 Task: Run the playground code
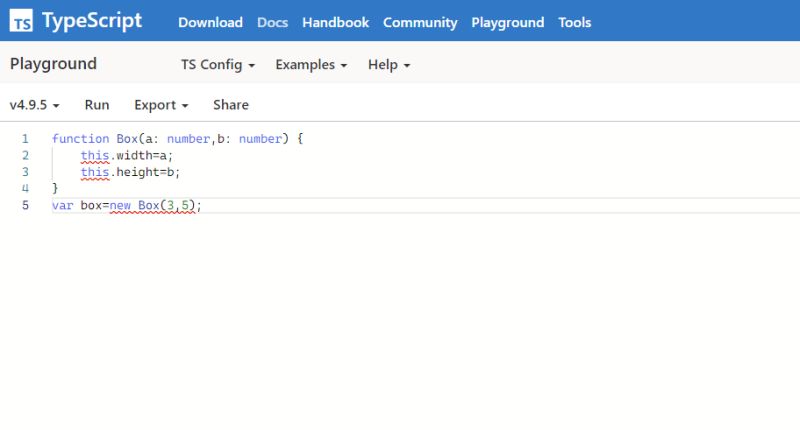pos(97,105)
